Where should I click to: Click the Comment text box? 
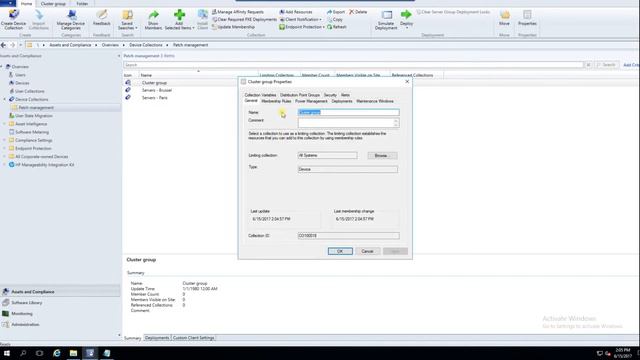pos(346,123)
